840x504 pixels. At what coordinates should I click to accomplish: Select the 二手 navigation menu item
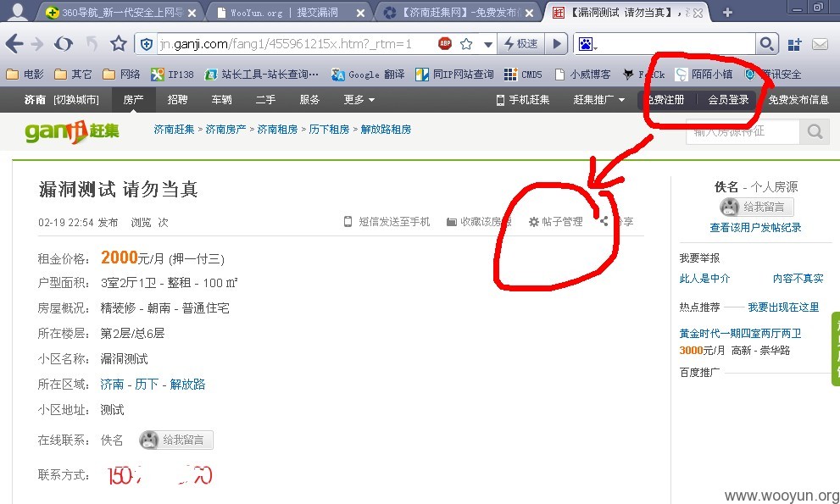pos(265,100)
